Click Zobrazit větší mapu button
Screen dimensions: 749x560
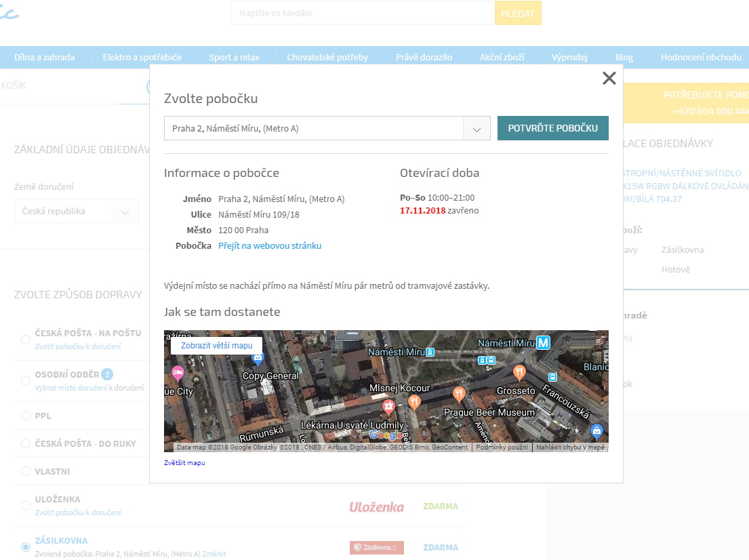(216, 346)
